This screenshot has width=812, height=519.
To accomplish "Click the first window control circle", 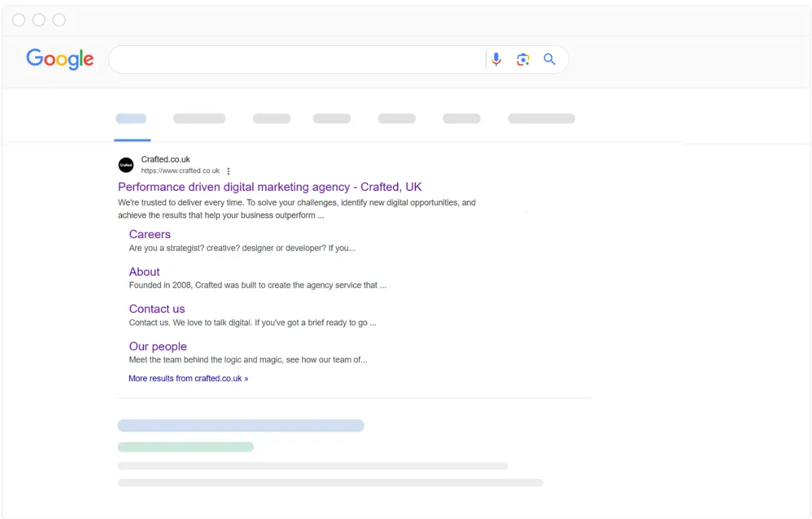I will pos(19,20).
